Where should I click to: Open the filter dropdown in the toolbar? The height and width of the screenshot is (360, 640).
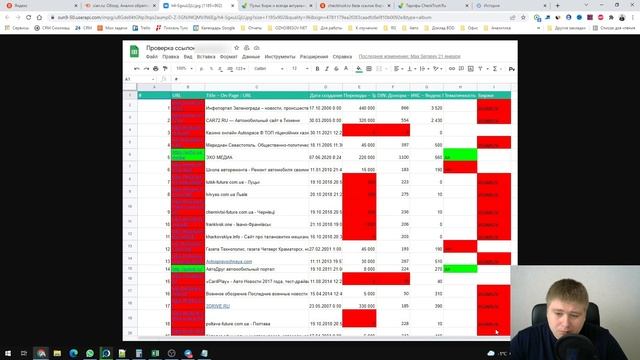482,69
